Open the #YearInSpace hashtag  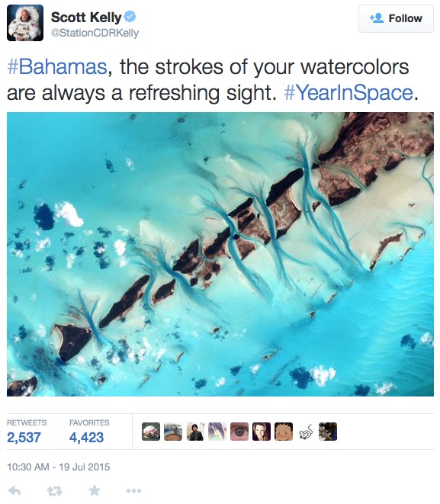click(348, 93)
